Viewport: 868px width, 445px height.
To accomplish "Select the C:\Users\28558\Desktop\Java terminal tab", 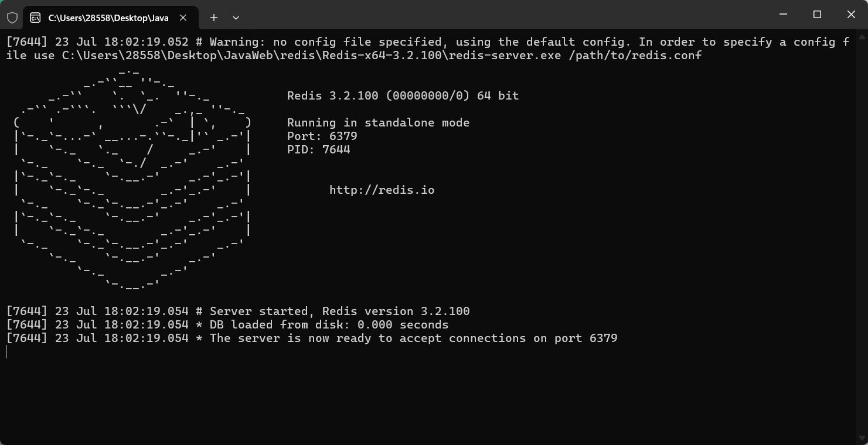I will (x=110, y=18).
